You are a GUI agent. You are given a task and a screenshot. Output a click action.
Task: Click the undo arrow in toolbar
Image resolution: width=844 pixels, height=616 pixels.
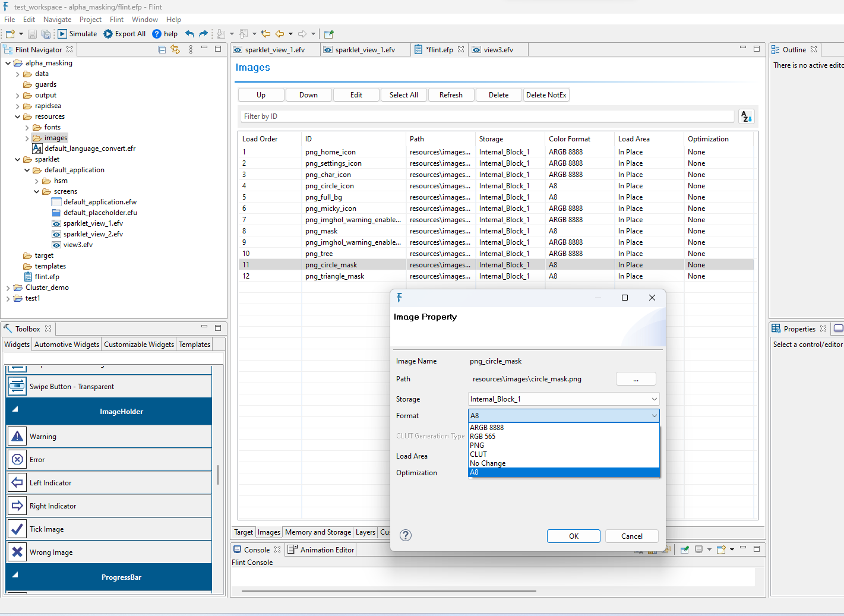pyautogui.click(x=189, y=34)
